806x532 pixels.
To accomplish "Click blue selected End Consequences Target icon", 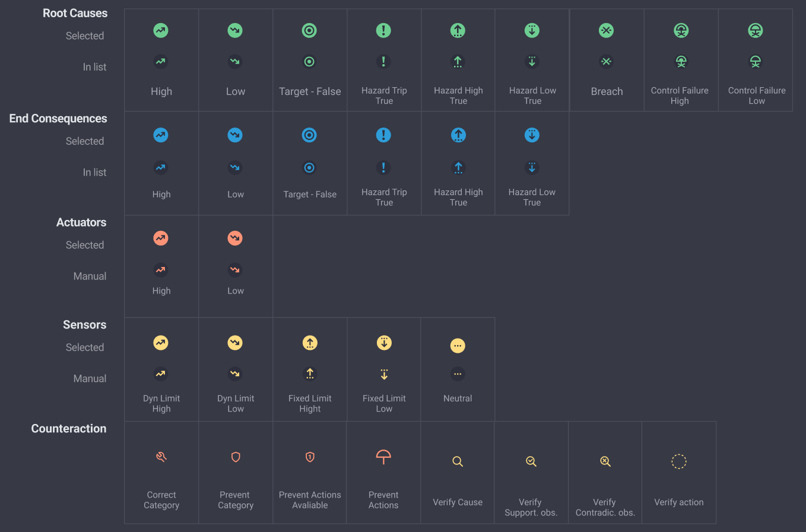I will (x=309, y=135).
